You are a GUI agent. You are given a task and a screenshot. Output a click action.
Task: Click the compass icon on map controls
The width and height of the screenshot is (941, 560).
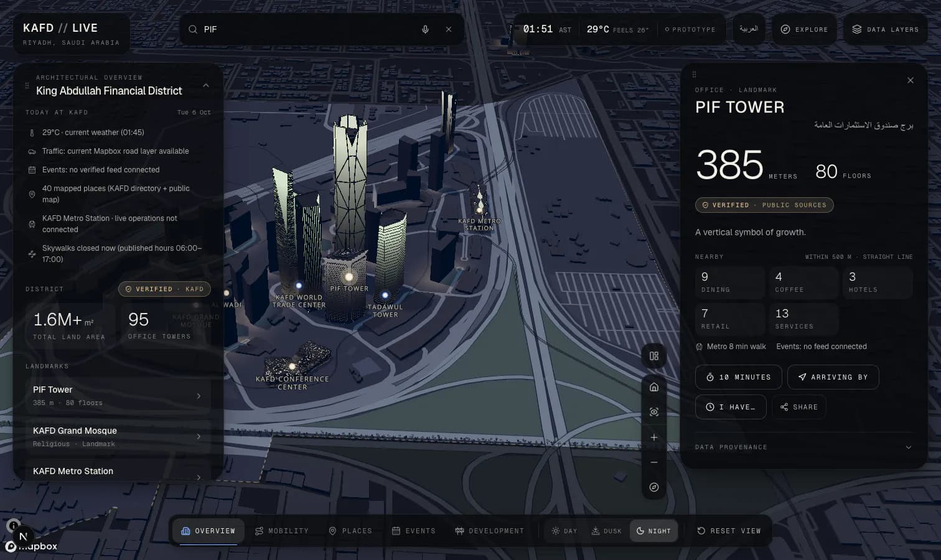pos(654,487)
